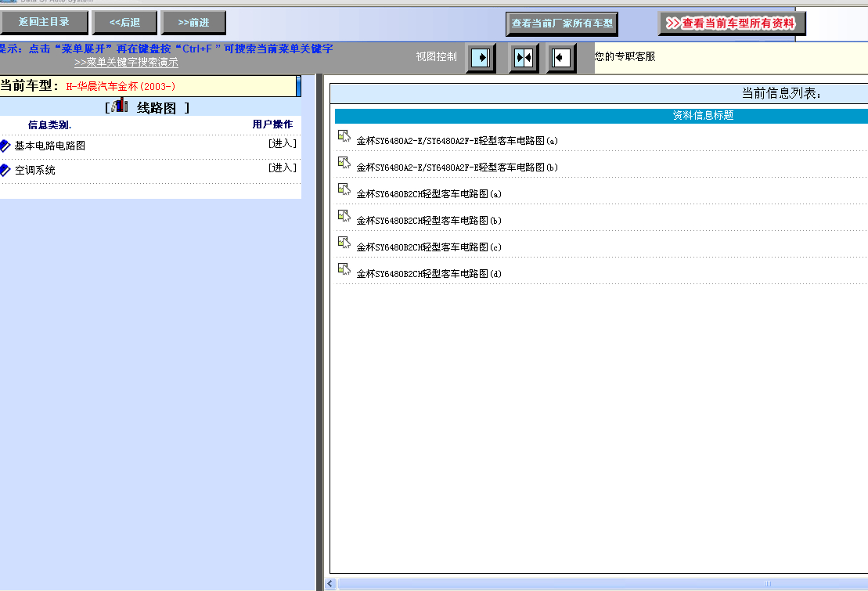The height and width of the screenshot is (591, 868).
Task: Click the center-split view control icon
Action: [x=523, y=58]
